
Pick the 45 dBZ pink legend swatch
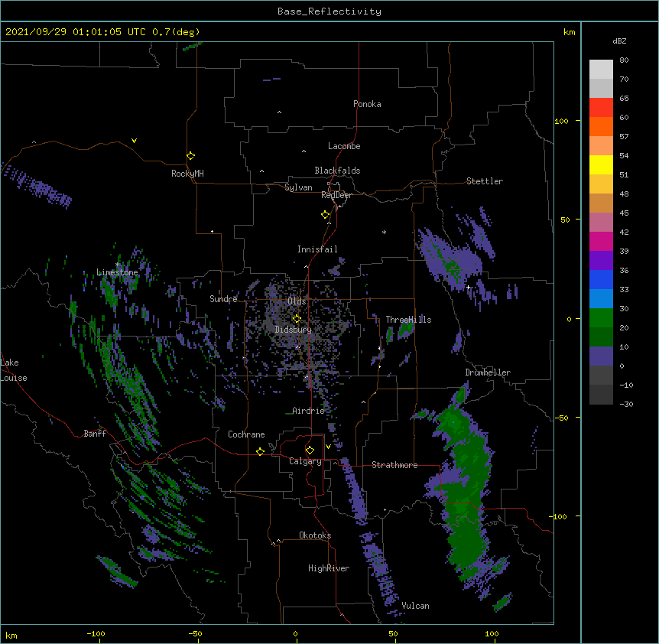pyautogui.click(x=601, y=222)
